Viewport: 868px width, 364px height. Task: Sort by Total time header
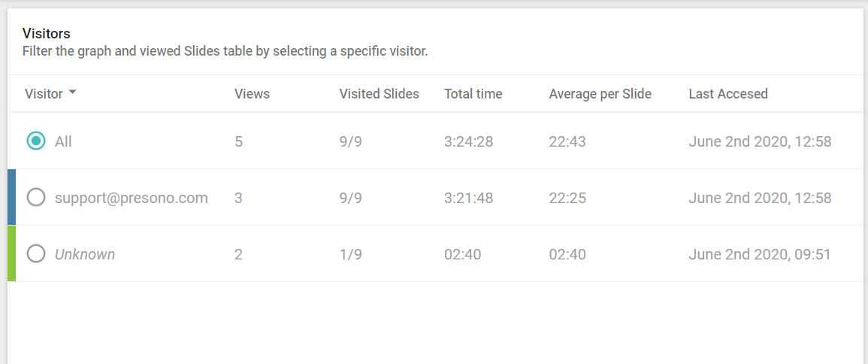[x=473, y=93]
